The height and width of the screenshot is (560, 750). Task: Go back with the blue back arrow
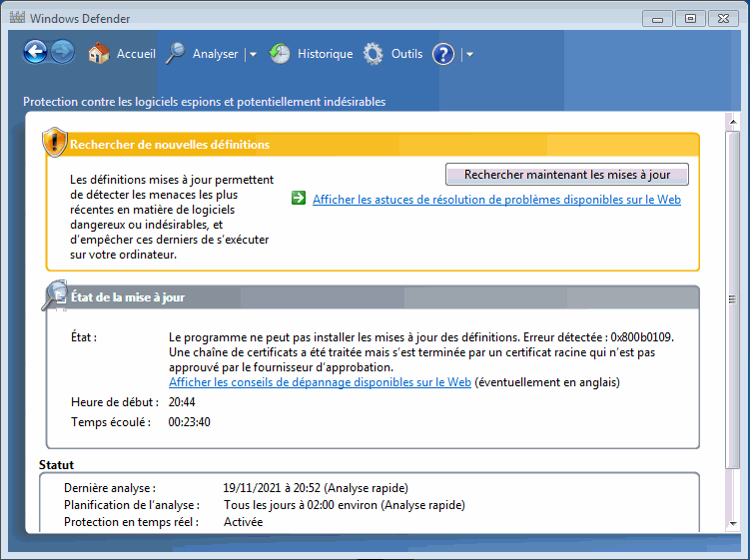[x=35, y=52]
